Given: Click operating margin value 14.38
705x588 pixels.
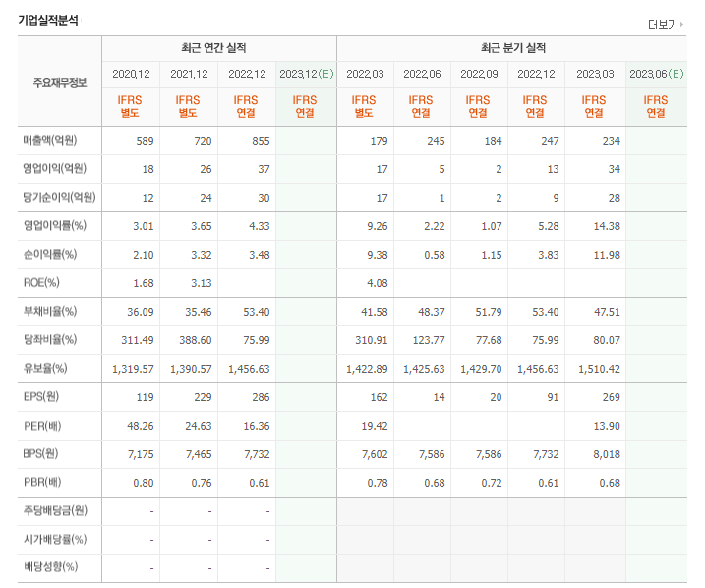Looking at the screenshot, I should (607, 226).
